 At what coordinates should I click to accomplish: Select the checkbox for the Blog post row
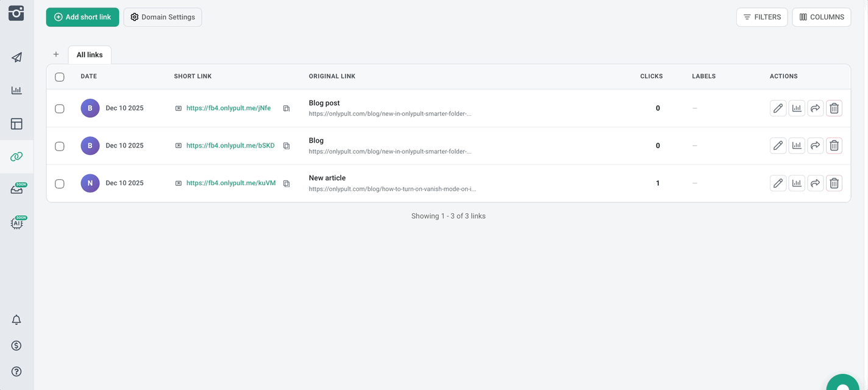click(59, 108)
